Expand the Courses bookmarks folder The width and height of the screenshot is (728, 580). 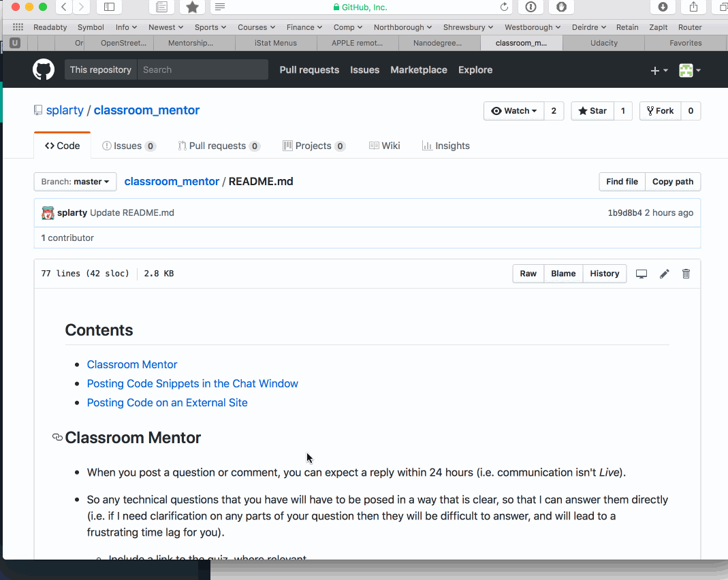point(256,27)
